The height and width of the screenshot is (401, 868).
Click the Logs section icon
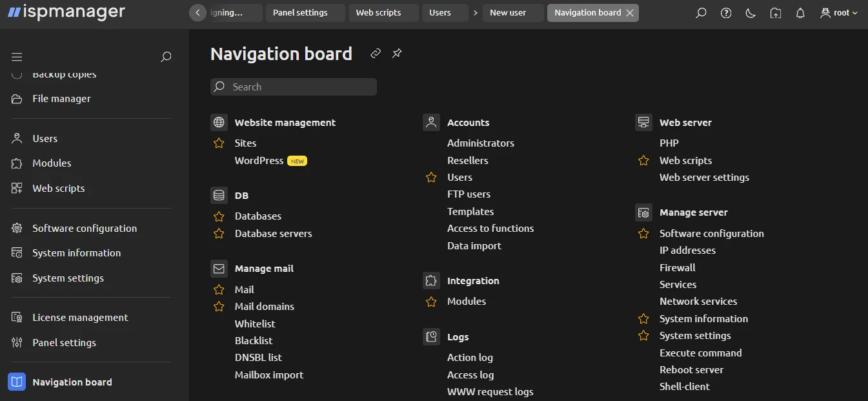(431, 336)
